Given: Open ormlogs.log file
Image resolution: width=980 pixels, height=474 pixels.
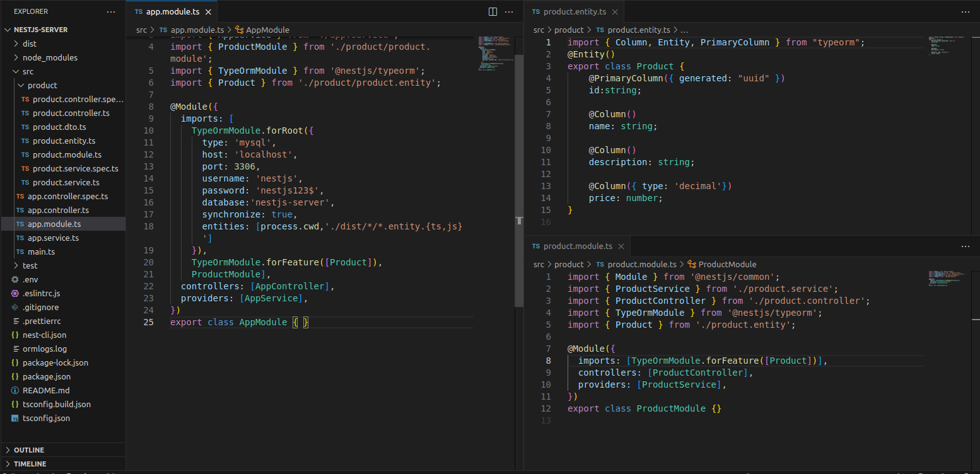Looking at the screenshot, I should point(63,349).
